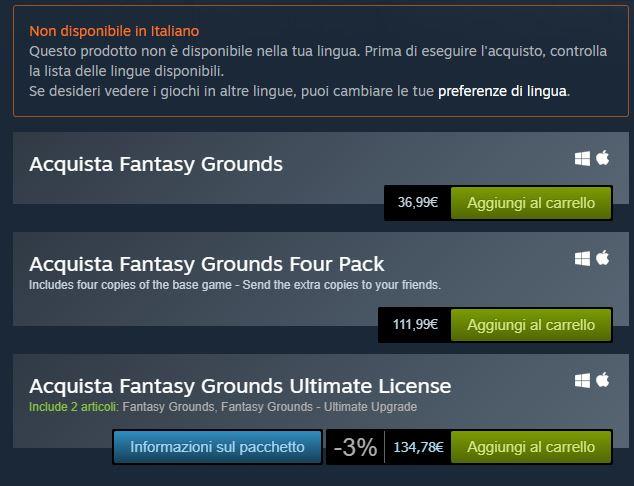634x486 pixels.
Task: Click the -3% discount badge
Action: coord(355,447)
